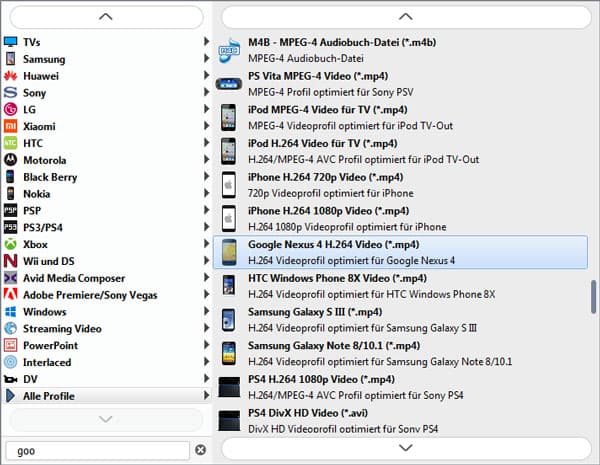Click the Samsung phone icon
This screenshot has height=465, width=600.
(x=10, y=59)
